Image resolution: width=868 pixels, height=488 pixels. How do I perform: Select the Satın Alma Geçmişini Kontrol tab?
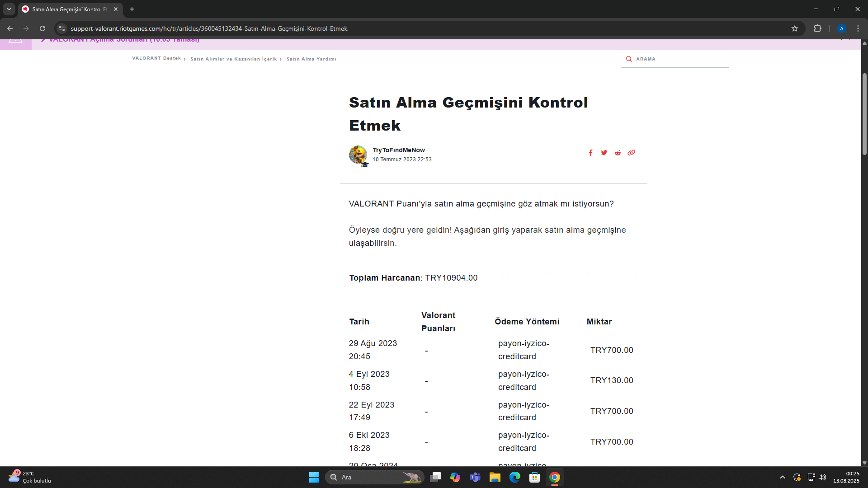[x=70, y=9]
